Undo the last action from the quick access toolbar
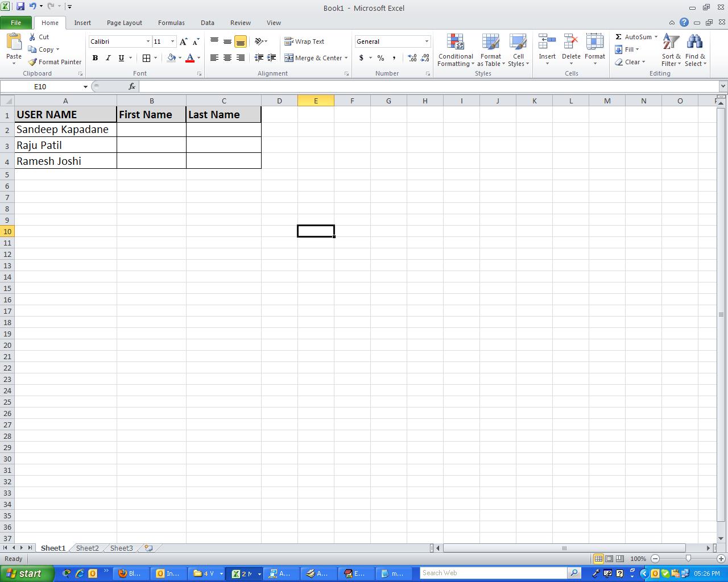 [32, 6]
